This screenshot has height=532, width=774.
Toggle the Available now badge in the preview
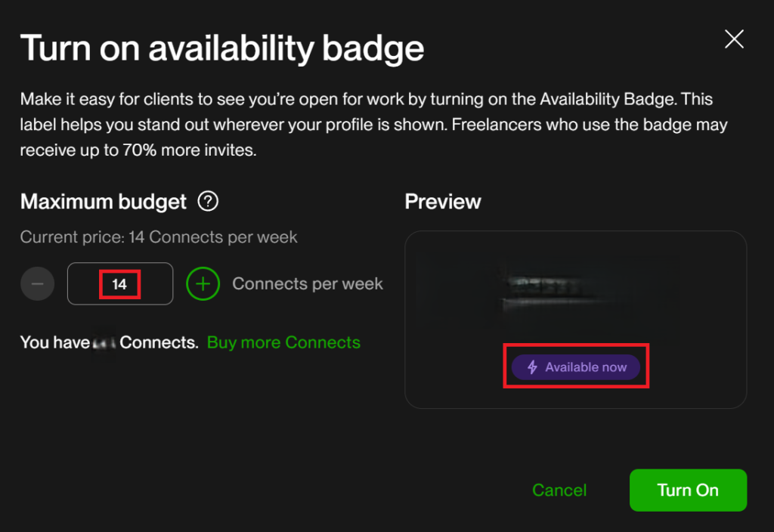576,367
